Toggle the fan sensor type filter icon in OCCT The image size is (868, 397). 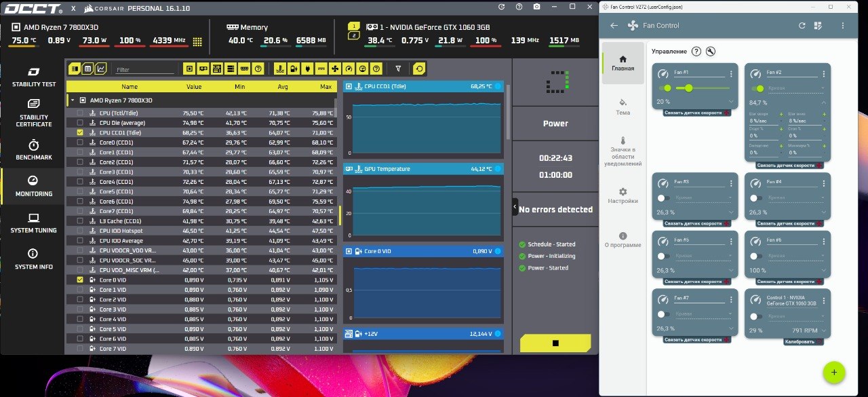(335, 69)
